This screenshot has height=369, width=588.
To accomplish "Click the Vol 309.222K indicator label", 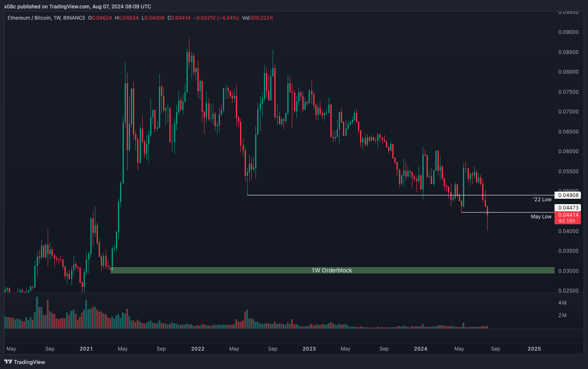I will (x=258, y=18).
